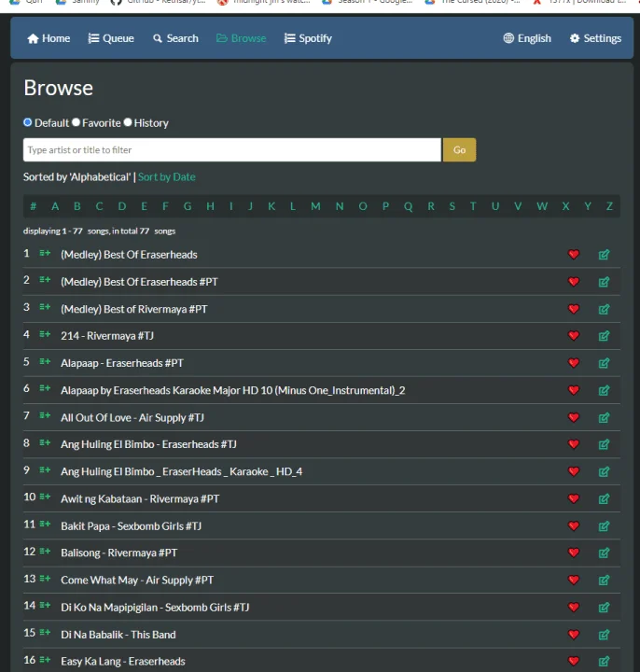Favorite heart for 'All Out Of Love - Air Supply #TJ'
640x672 pixels.
574,417
